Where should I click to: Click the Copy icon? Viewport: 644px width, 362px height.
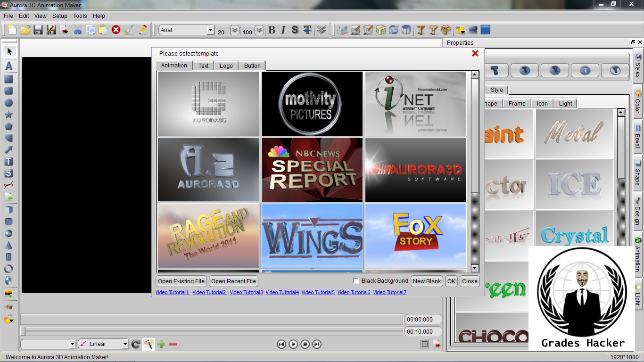91,30
